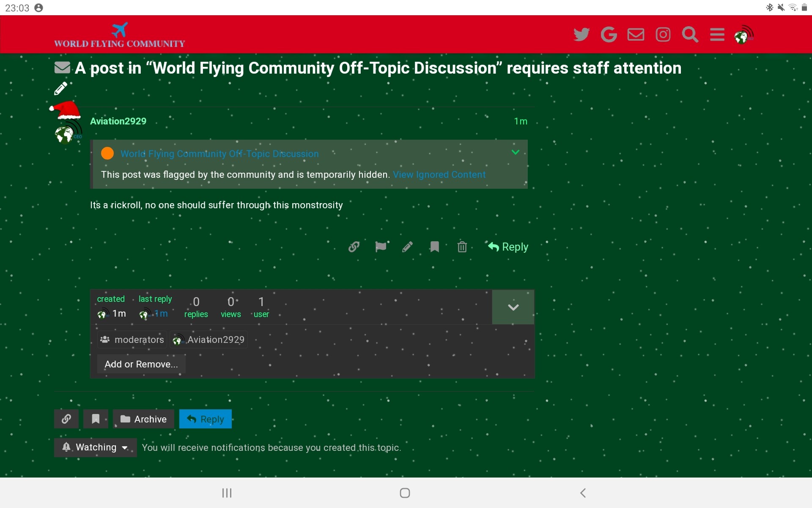Open the Twitter link in header
Screen dimensions: 812x508
[582, 34]
